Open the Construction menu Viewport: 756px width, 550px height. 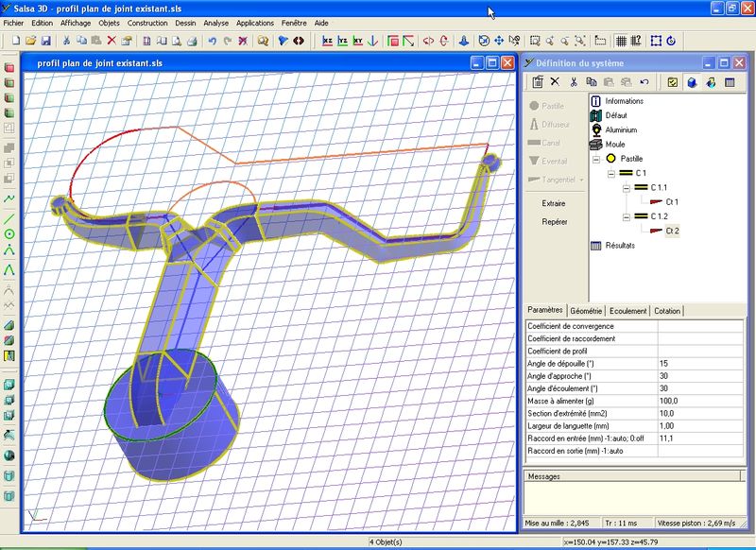pyautogui.click(x=147, y=23)
